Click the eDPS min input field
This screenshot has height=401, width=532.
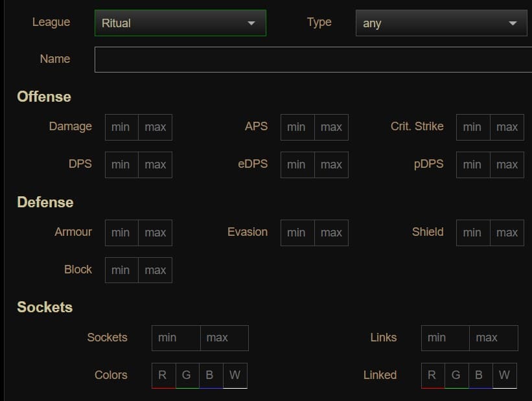297,165
